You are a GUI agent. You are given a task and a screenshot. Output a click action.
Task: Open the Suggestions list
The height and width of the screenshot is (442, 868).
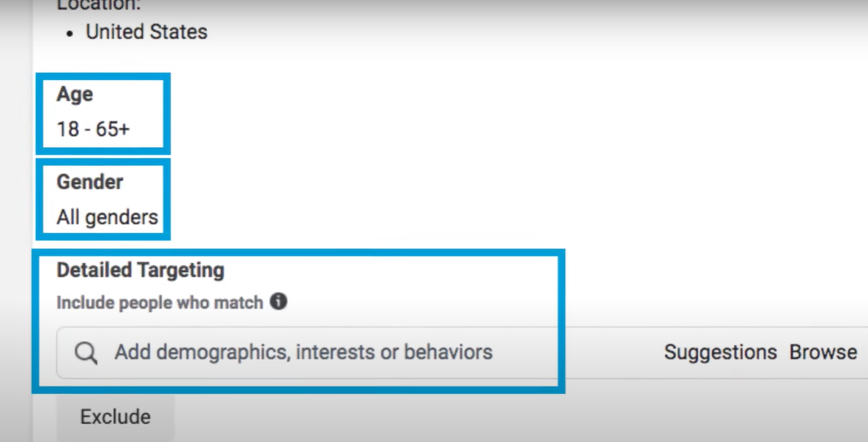pyautogui.click(x=720, y=353)
